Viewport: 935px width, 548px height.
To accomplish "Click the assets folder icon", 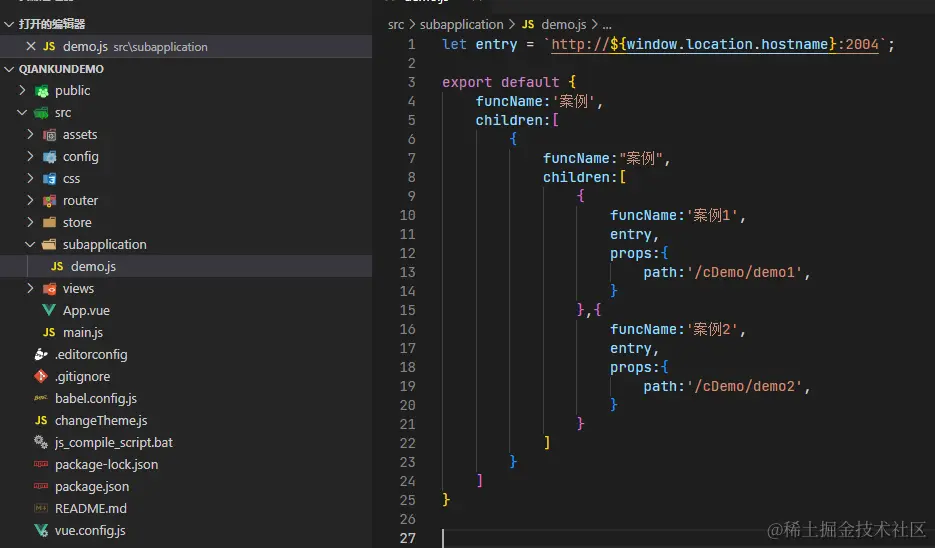I will click(49, 135).
